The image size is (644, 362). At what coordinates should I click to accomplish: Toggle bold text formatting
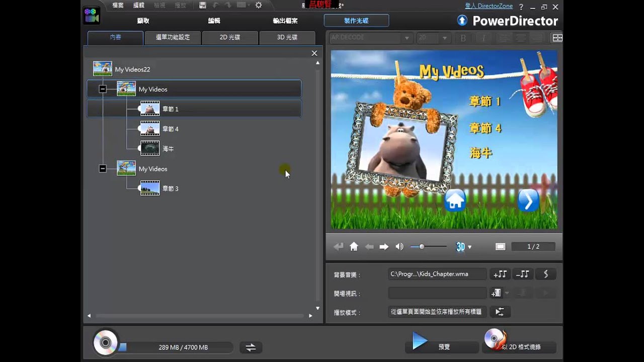(x=463, y=38)
